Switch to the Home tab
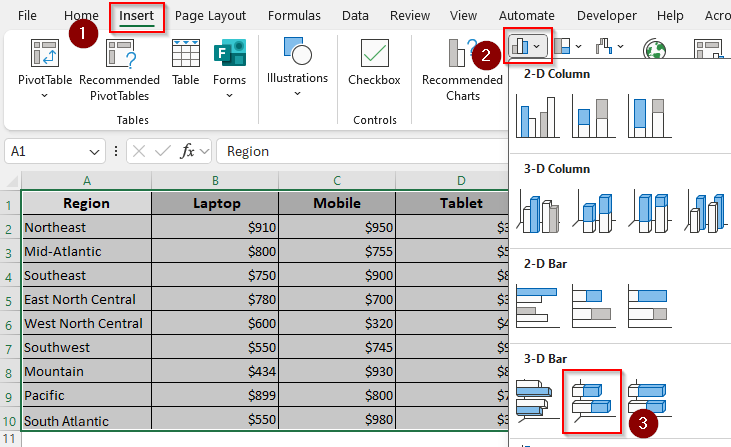The height and width of the screenshot is (447, 731). tap(81, 15)
